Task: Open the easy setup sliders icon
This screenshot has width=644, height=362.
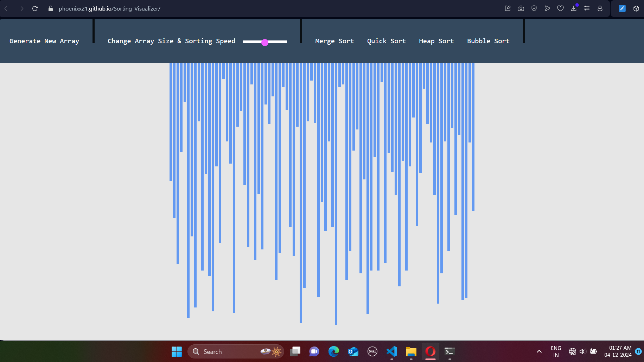Action: [x=587, y=8]
